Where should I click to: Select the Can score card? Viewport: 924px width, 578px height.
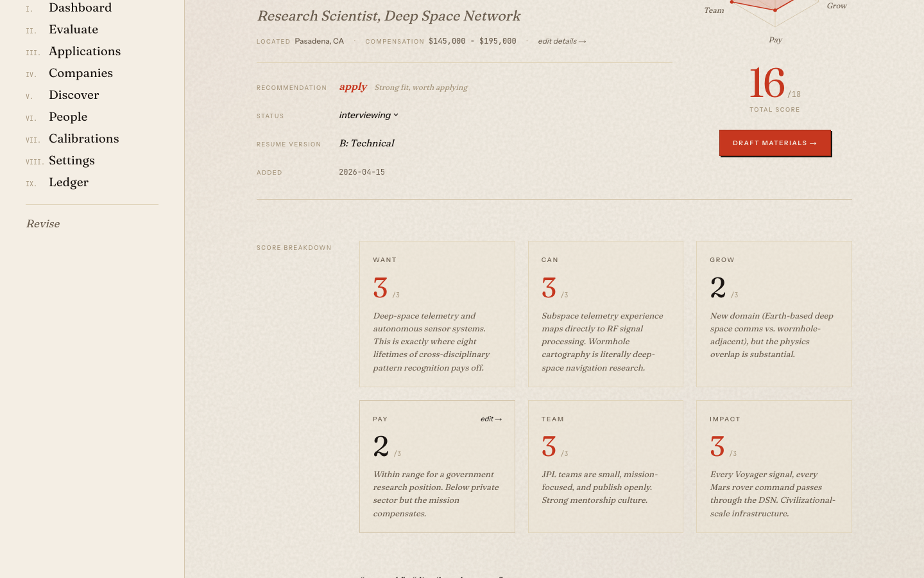click(605, 314)
